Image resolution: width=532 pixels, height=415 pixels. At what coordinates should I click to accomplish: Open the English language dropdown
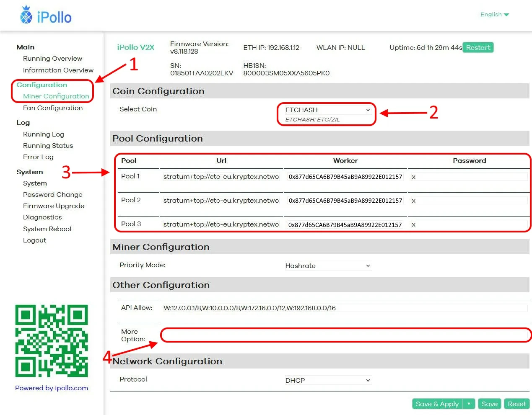494,15
